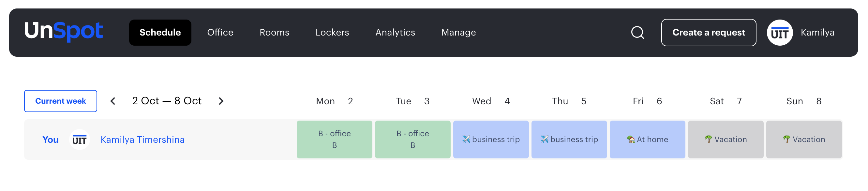Open Saturday Vacation palm tree cell
Image resolution: width=868 pixels, height=191 pixels.
[x=726, y=140]
